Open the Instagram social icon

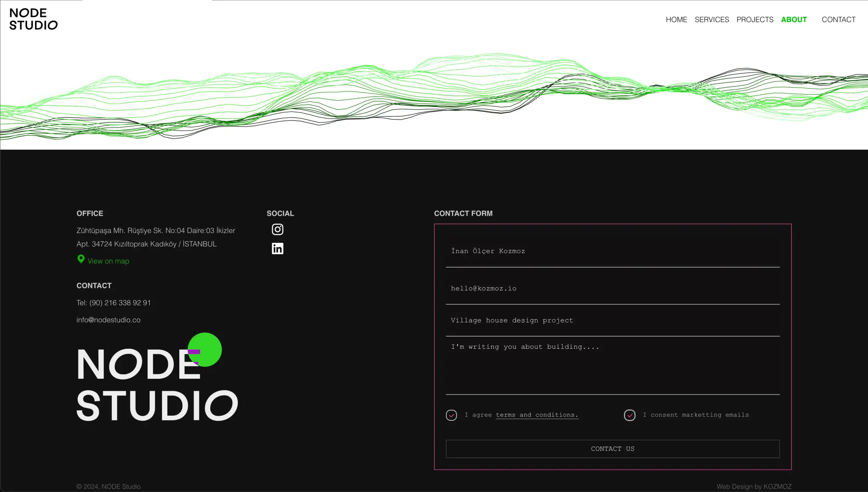click(x=277, y=229)
